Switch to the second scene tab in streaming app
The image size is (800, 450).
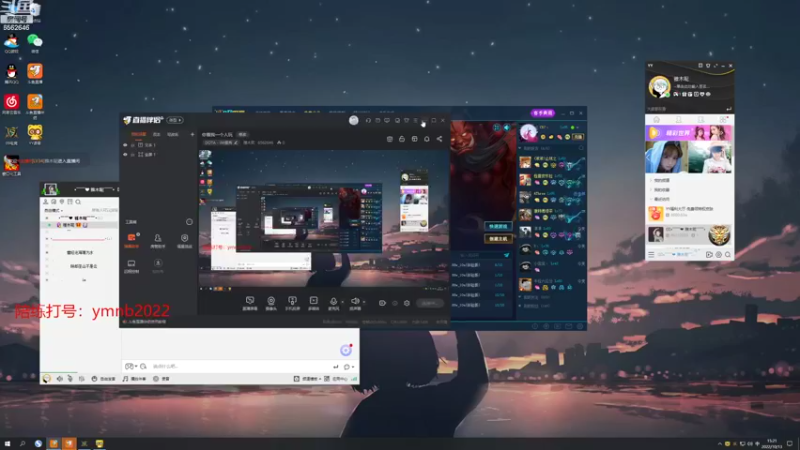click(x=157, y=135)
